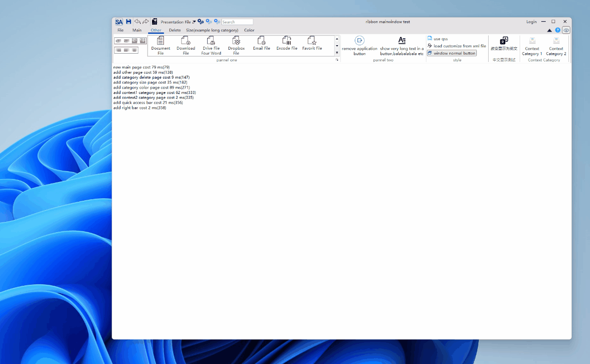Toggle the eye icon near ribbon corner
590x364 pixels.
pyautogui.click(x=565, y=30)
